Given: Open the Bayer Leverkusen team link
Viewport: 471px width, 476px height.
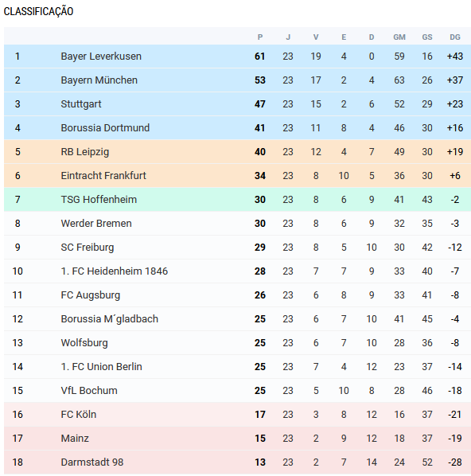Looking at the screenshot, I should tap(101, 57).
